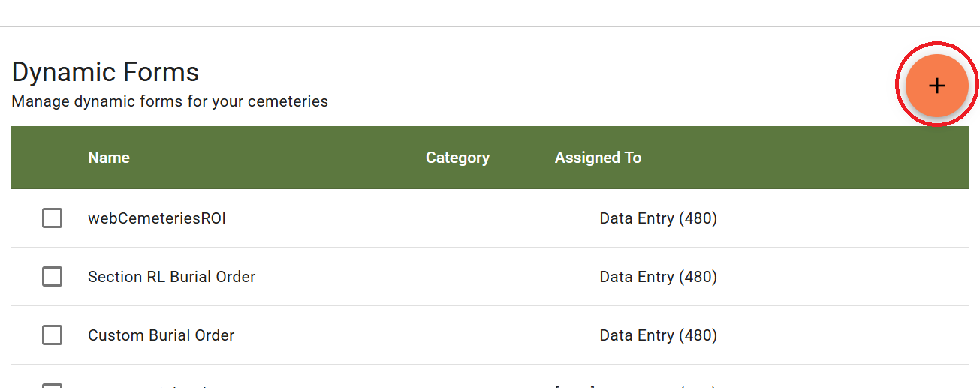Click the orange plus button to add form

(936, 86)
